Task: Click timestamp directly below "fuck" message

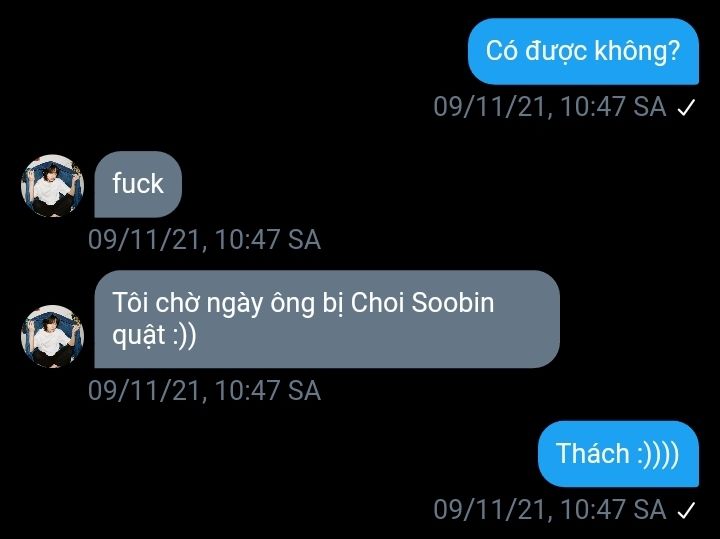Action: click(x=204, y=240)
